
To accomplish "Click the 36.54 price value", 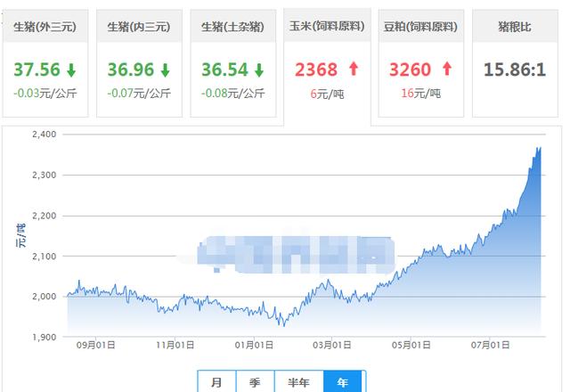I will 224,69.
